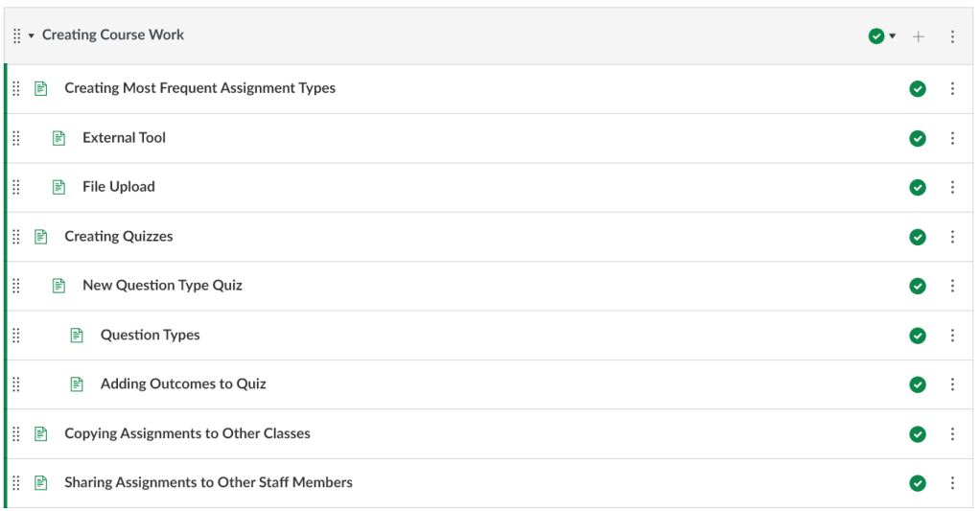Viewport: 980px width, 511px height.
Task: Open three-dot options dropdown for File Upload
Action: [952, 188]
